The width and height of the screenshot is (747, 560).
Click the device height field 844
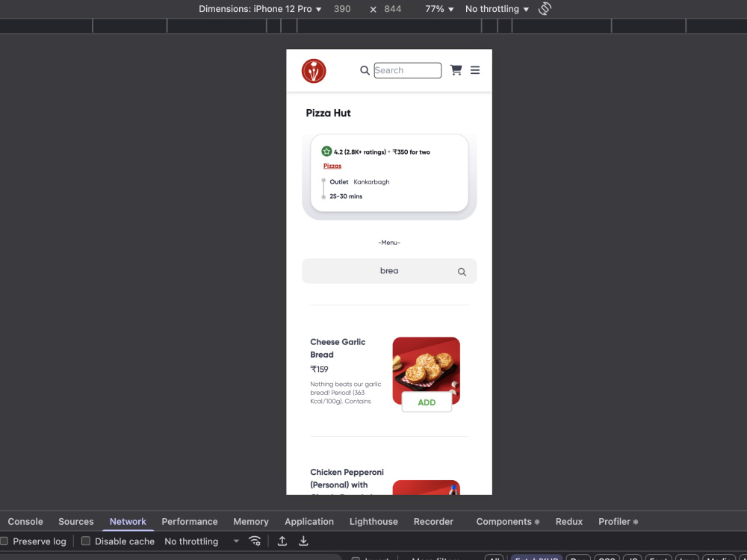(x=393, y=9)
